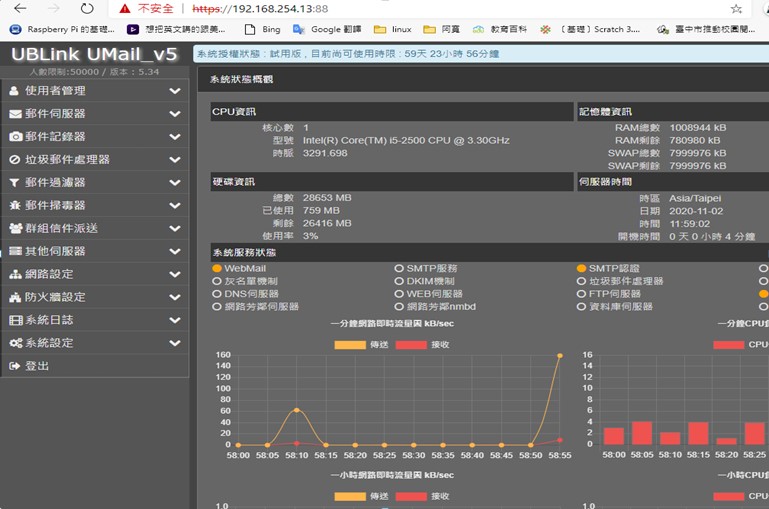
Task: Click the orange 傳送 legend swatch
Action: point(350,344)
